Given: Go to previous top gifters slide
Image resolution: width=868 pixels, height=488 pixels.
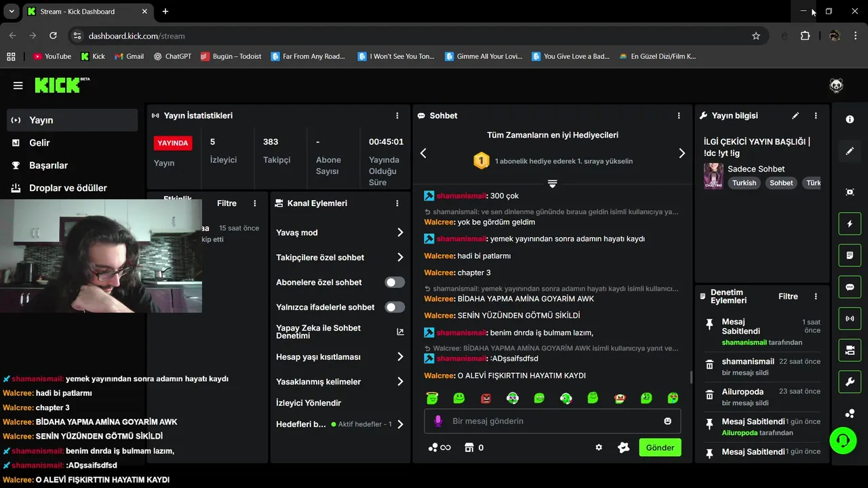Looking at the screenshot, I should pyautogui.click(x=423, y=153).
